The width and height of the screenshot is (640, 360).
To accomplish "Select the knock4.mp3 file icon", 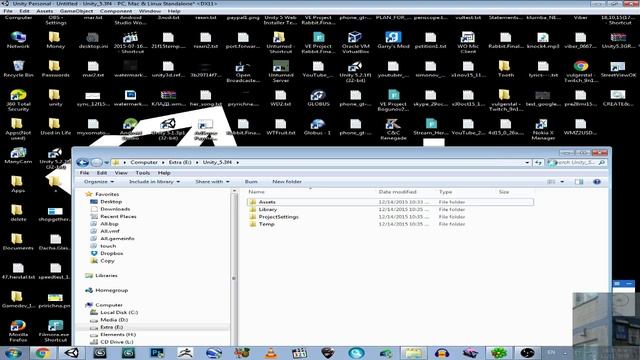I will click(x=543, y=40).
